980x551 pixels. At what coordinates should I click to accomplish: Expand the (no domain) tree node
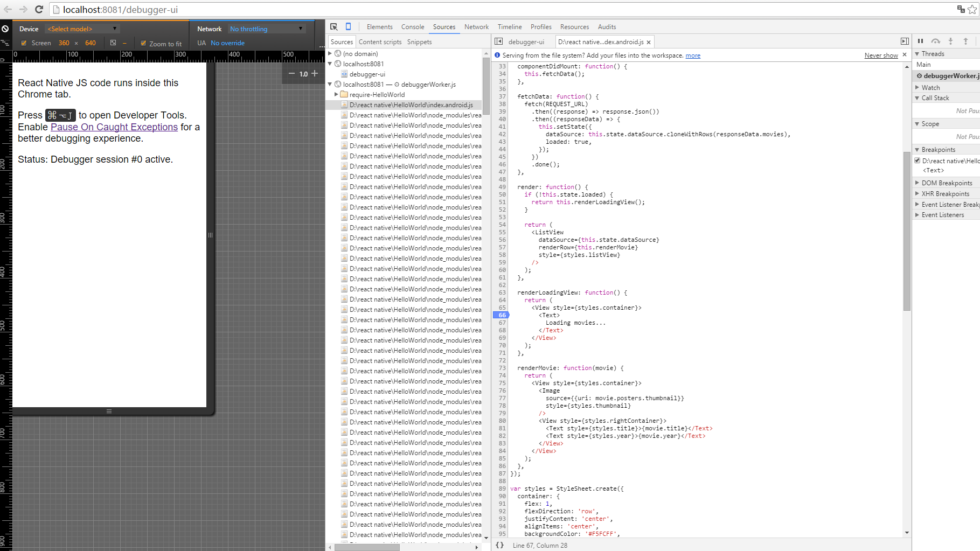(x=330, y=53)
